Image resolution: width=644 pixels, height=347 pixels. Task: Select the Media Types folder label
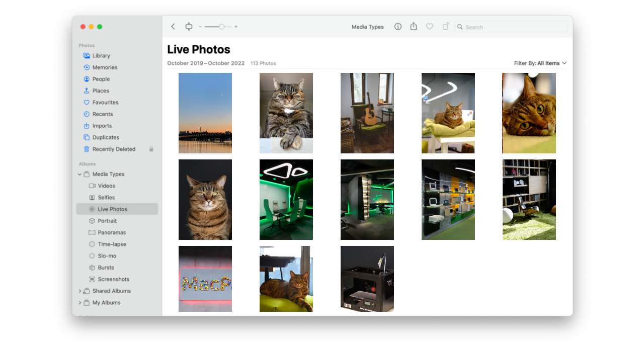click(x=108, y=175)
